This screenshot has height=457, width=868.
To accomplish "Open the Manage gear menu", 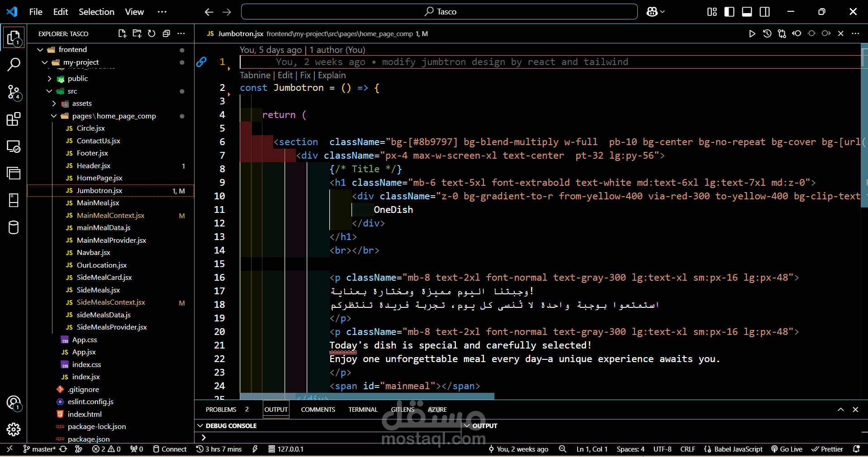I will click(x=14, y=429).
